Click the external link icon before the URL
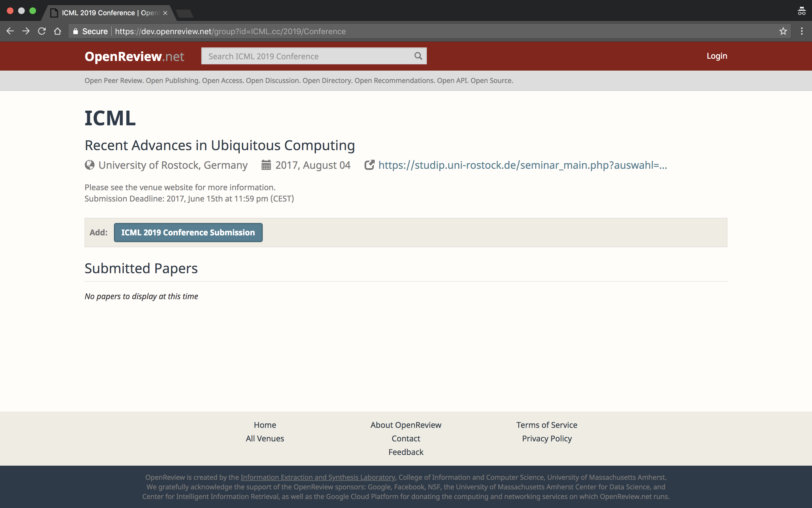812x508 pixels. tap(369, 165)
